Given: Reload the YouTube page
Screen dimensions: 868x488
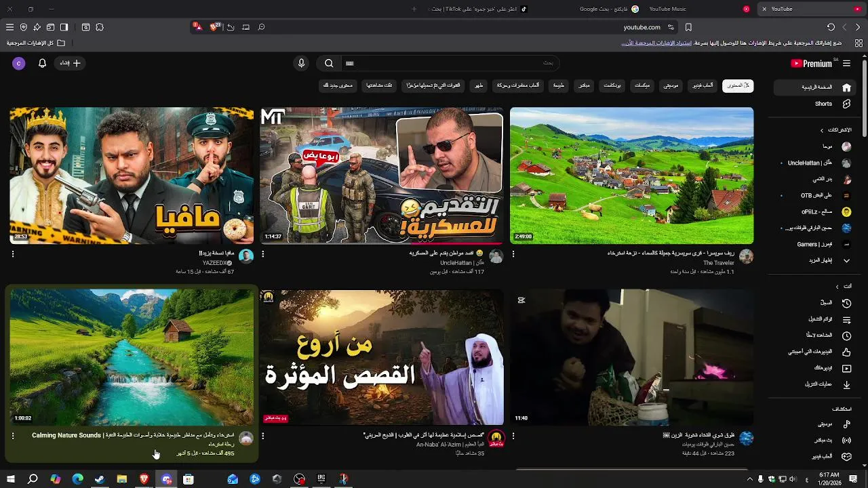Looking at the screenshot, I should (831, 27).
